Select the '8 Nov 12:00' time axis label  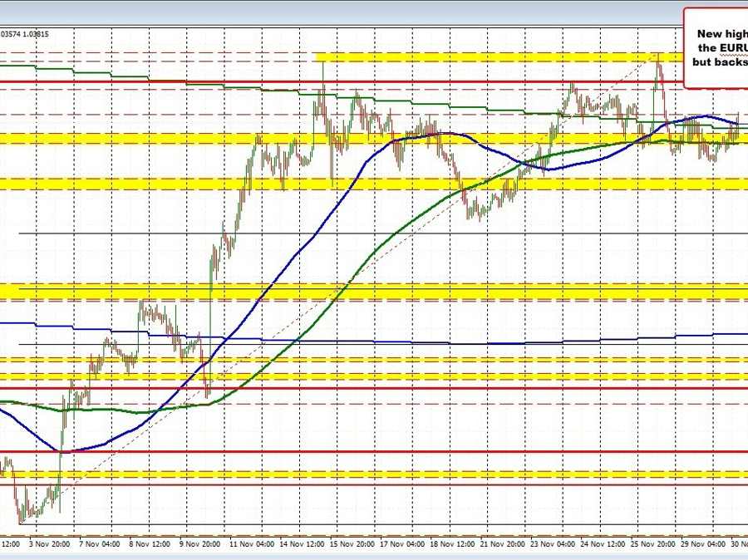pyautogui.click(x=149, y=543)
